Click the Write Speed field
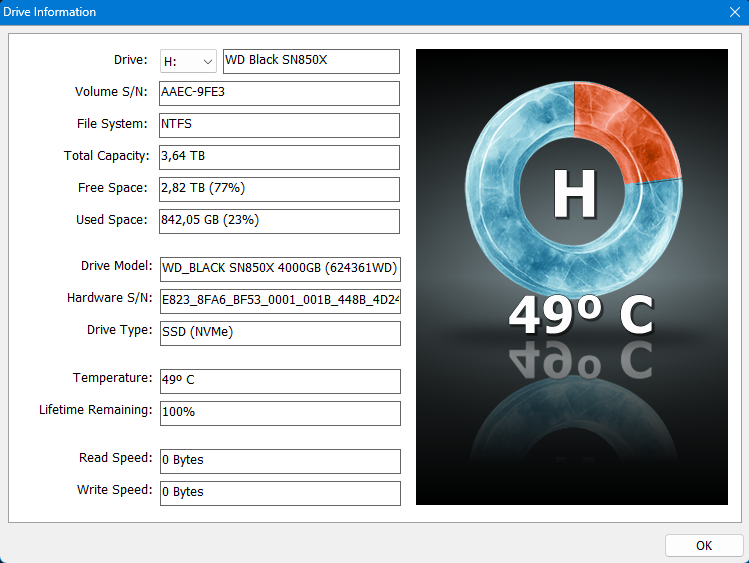Screen dimensions: 749x563 tap(279, 493)
